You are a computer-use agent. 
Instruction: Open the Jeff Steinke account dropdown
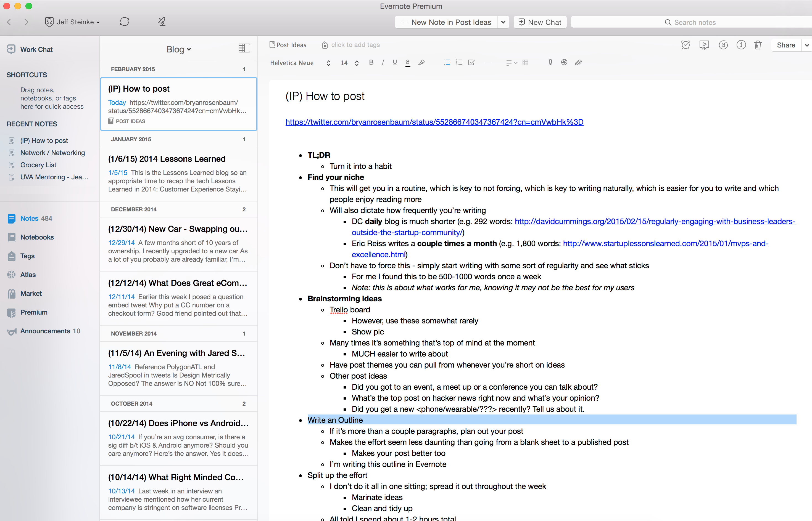coord(72,22)
